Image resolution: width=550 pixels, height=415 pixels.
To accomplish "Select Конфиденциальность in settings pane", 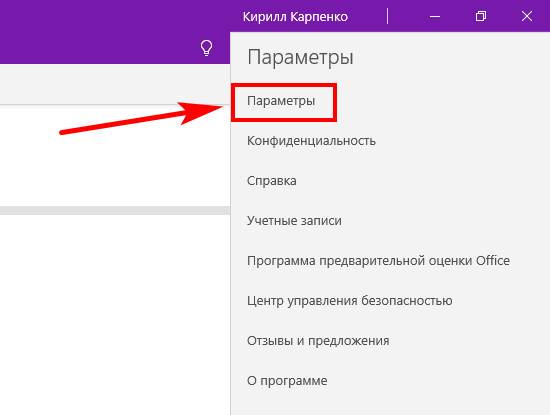I will pos(311,141).
